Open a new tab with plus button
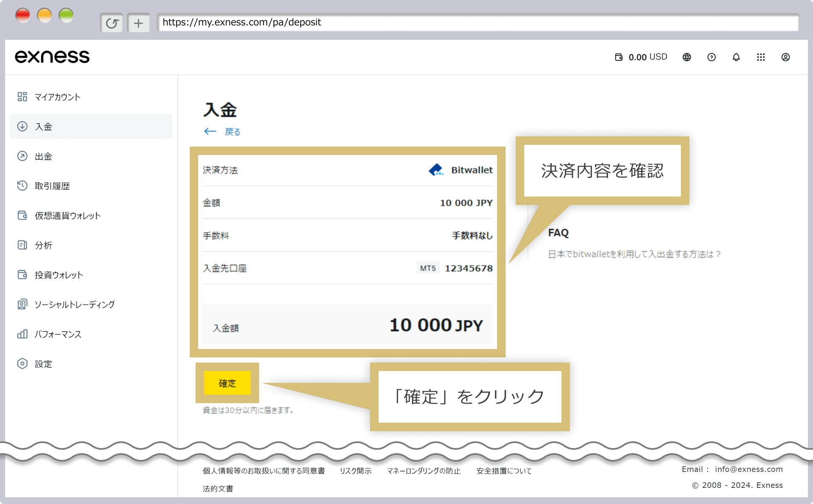This screenshot has height=504, width=813. pyautogui.click(x=138, y=23)
